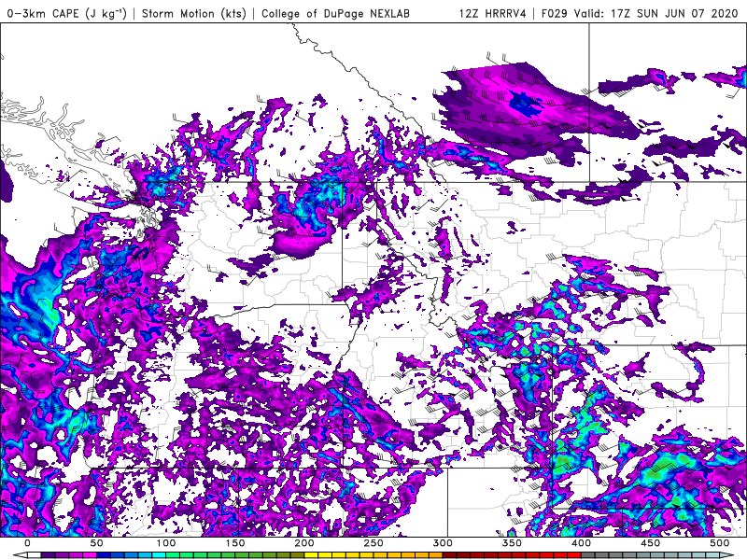747x560 pixels.
Task: Select the orange swatch left of the 300 mark
Action: point(435,554)
